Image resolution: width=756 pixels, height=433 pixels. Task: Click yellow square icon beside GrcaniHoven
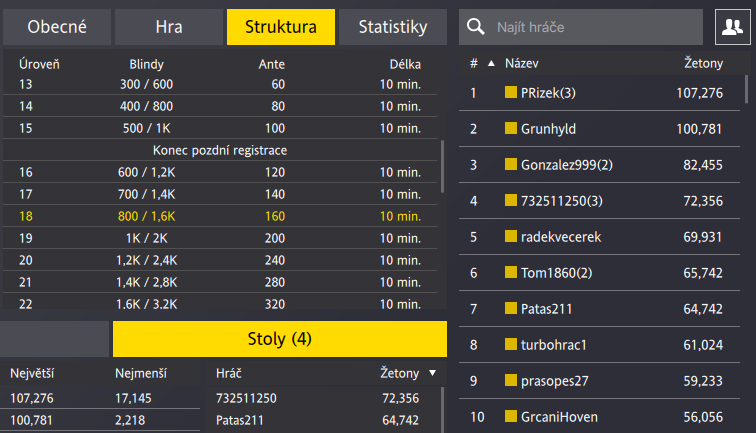(511, 416)
